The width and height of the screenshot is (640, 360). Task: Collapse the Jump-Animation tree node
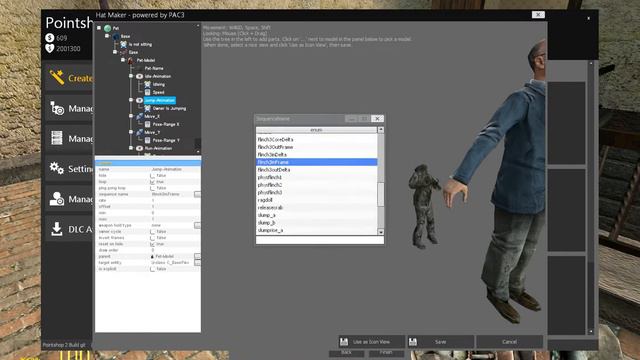click(x=131, y=100)
